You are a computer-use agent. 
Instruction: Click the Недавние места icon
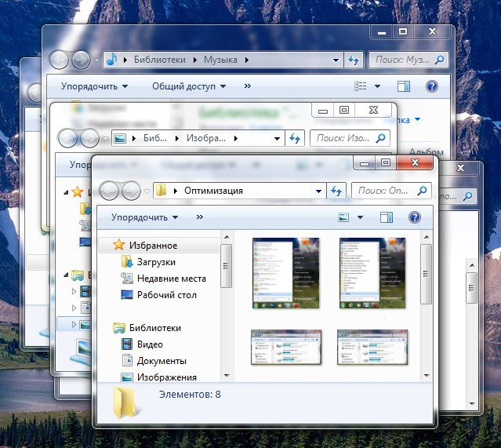pyautogui.click(x=127, y=279)
